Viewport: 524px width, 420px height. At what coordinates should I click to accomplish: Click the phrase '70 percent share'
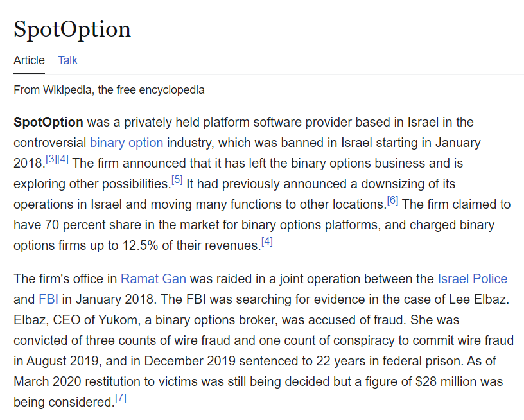point(93,225)
